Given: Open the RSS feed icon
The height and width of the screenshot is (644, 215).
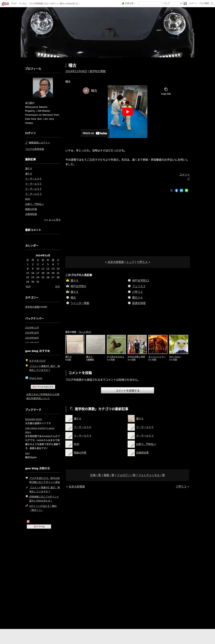Looking at the screenshot, I should pyautogui.click(x=28, y=521).
